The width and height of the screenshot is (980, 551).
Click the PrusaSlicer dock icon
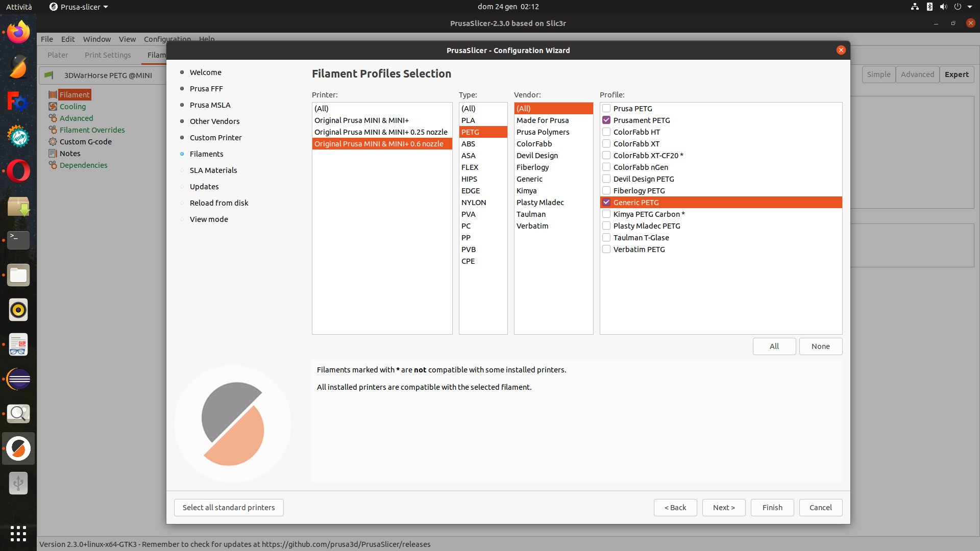click(18, 448)
